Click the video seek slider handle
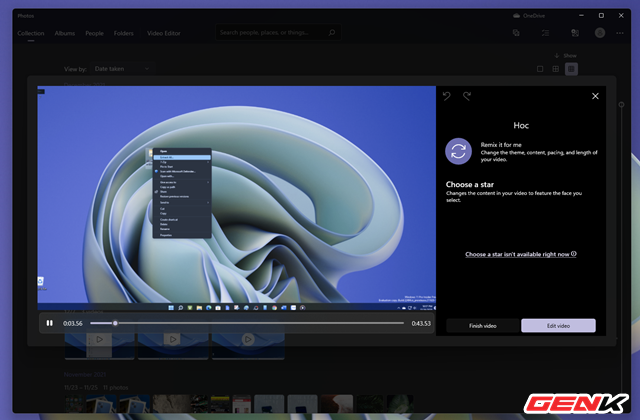 click(115, 323)
